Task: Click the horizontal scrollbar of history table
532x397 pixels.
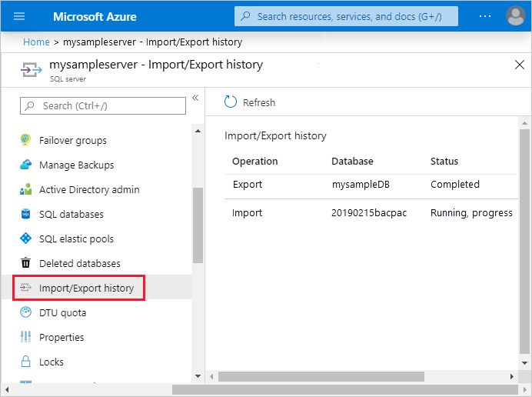Action: click(321, 376)
